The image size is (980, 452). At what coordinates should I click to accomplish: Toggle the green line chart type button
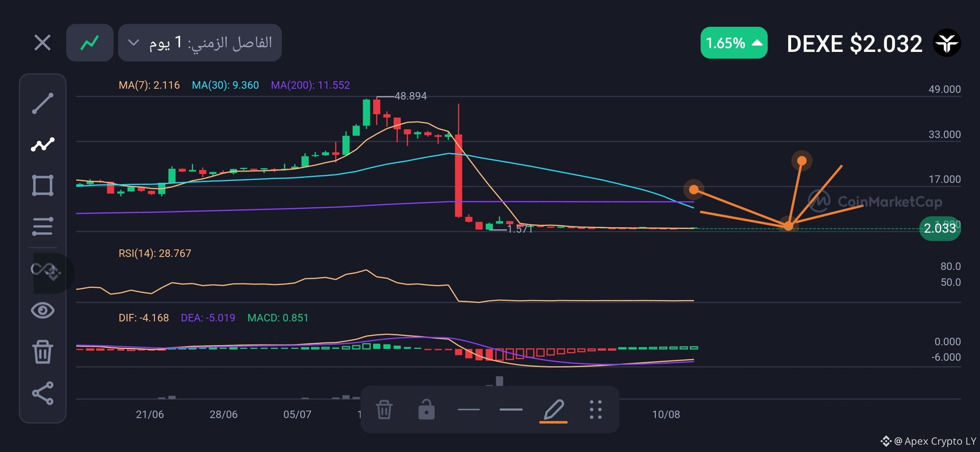90,43
